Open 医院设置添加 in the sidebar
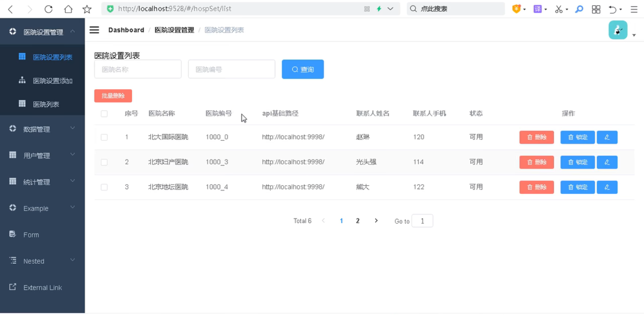The height and width of the screenshot is (315, 644). tap(42, 80)
